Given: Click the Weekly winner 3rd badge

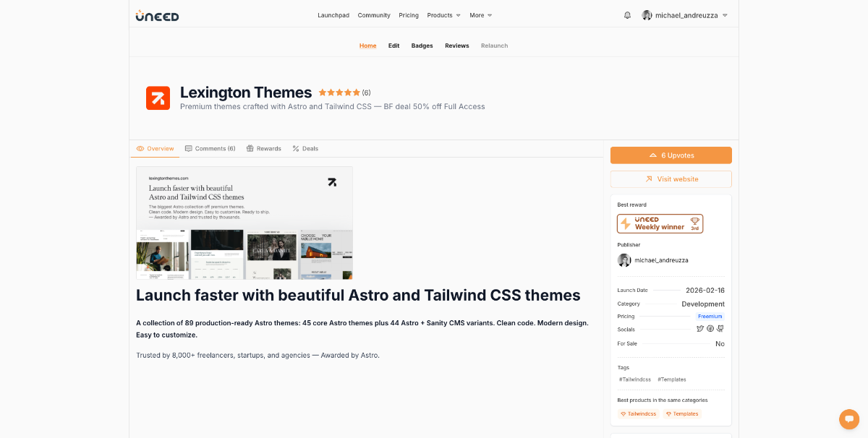Looking at the screenshot, I should (x=660, y=223).
